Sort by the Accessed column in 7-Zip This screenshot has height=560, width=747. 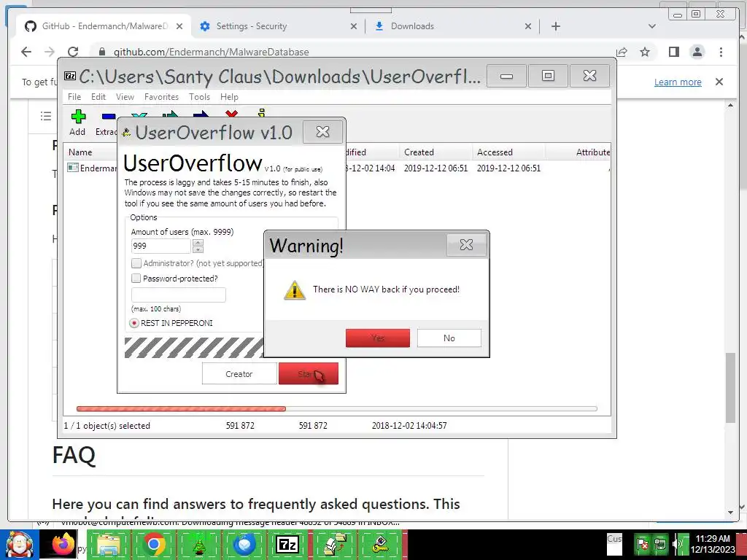pos(508,152)
